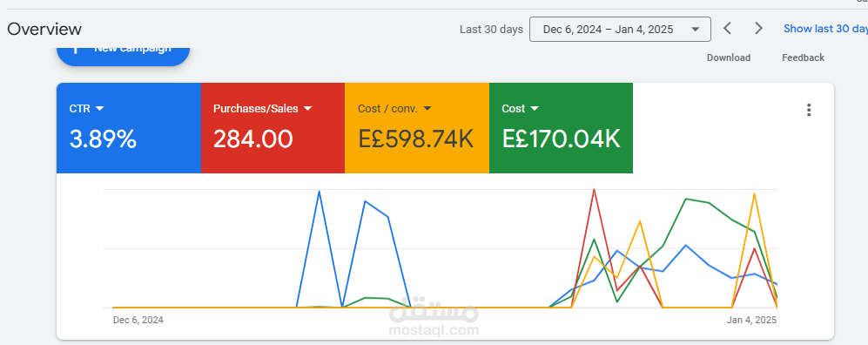Open the three-dot more options menu
The width and height of the screenshot is (868, 345).
click(x=809, y=110)
